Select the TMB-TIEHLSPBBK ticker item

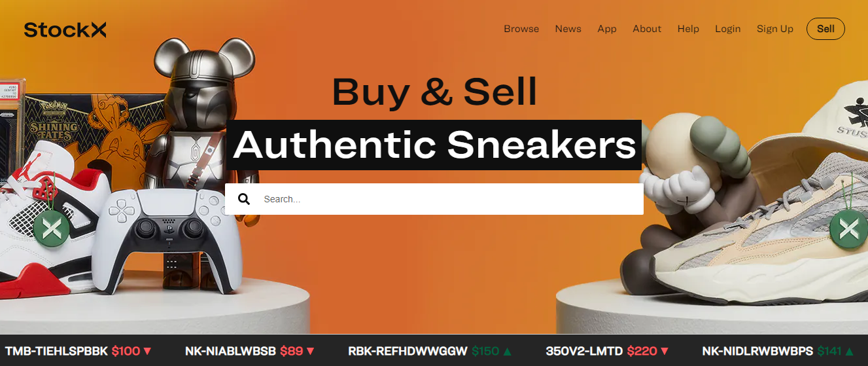pyautogui.click(x=78, y=352)
